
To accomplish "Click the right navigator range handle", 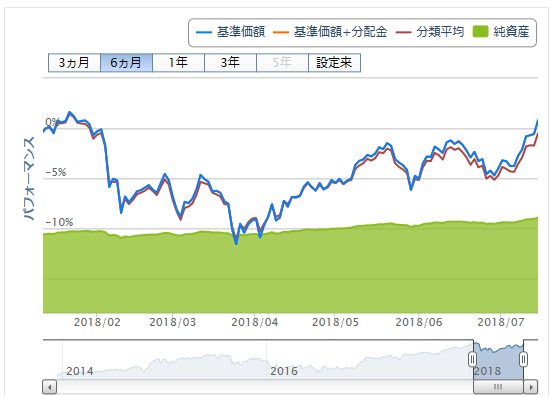I will (523, 359).
